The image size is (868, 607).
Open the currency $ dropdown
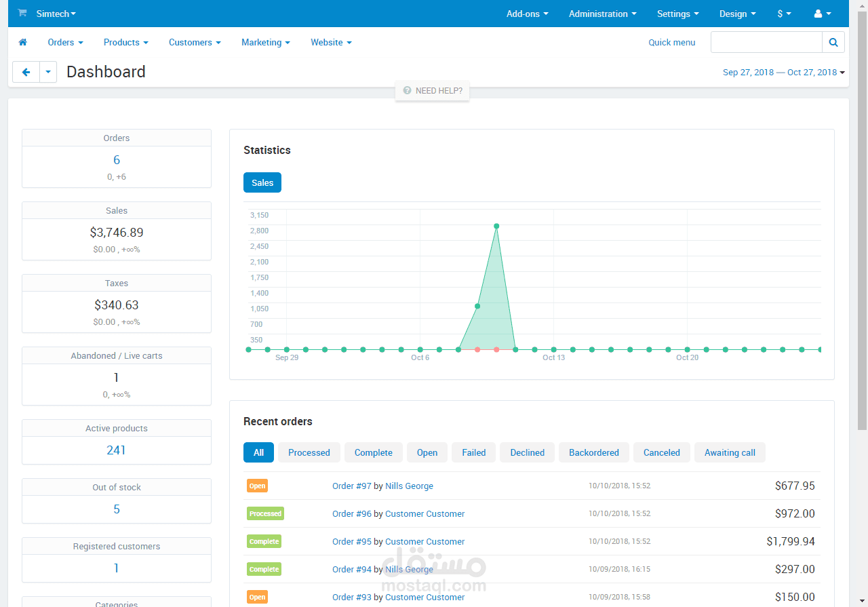(x=785, y=14)
